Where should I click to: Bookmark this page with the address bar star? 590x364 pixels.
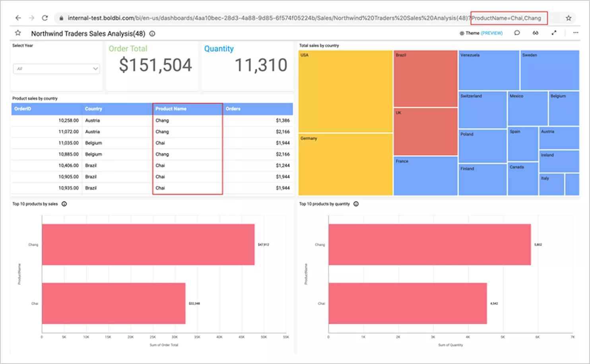point(569,18)
